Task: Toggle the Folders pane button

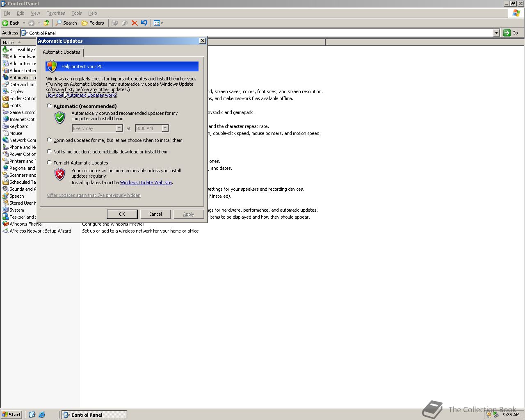Action: [x=93, y=23]
